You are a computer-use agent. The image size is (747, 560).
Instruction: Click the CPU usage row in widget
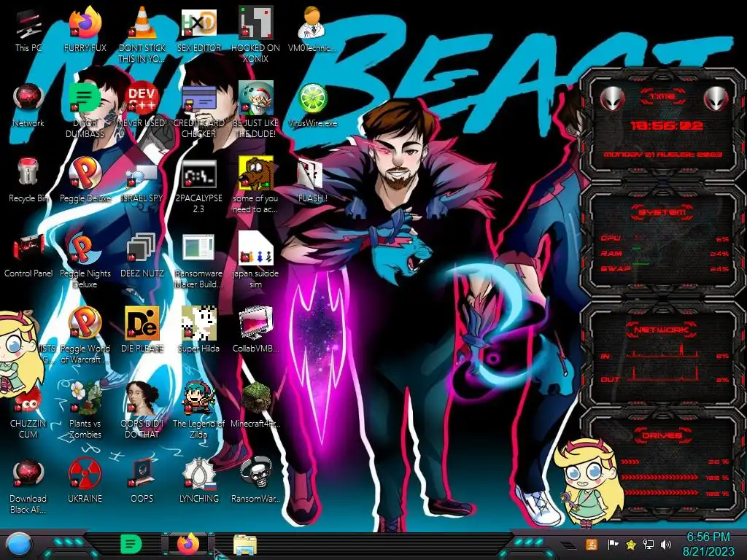(665, 238)
